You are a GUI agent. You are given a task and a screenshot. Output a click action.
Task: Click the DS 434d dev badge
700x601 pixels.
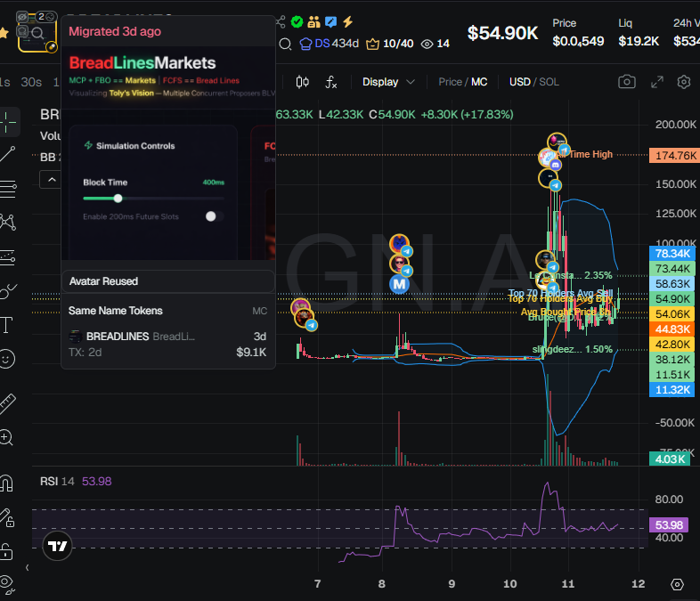[x=329, y=44]
